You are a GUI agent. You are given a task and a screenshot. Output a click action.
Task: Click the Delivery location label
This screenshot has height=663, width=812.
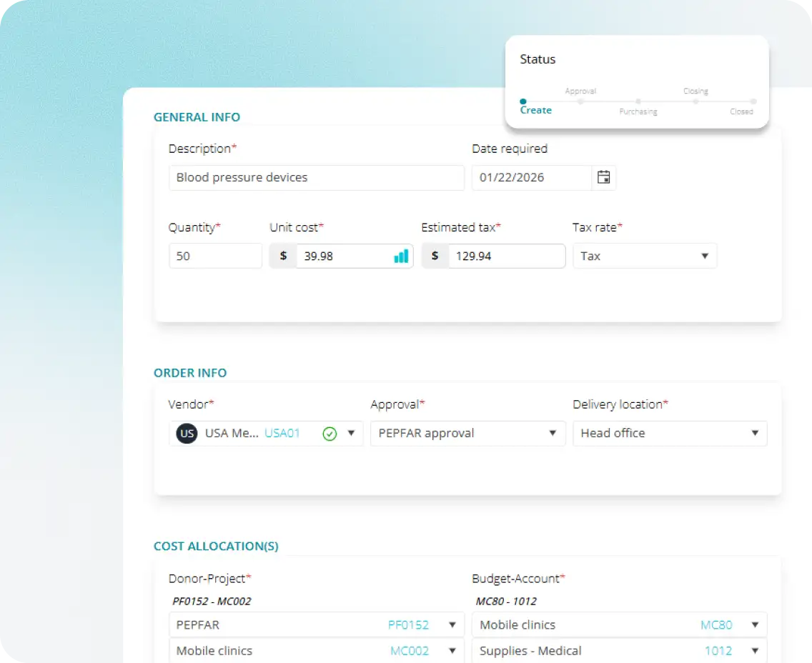coord(620,405)
